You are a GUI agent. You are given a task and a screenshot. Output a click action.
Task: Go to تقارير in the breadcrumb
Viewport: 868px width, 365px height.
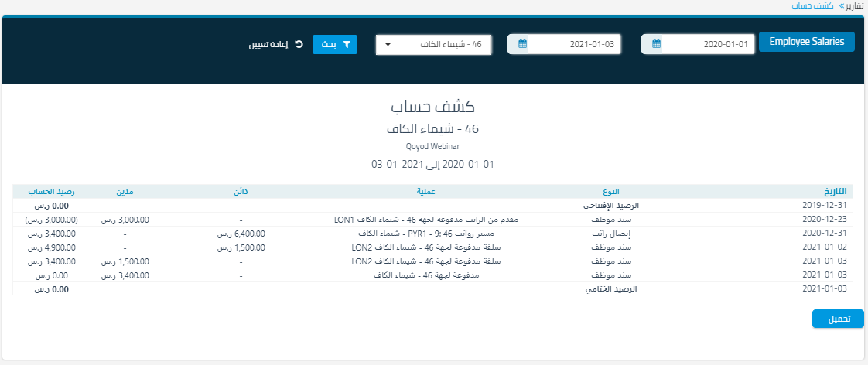(852, 5)
